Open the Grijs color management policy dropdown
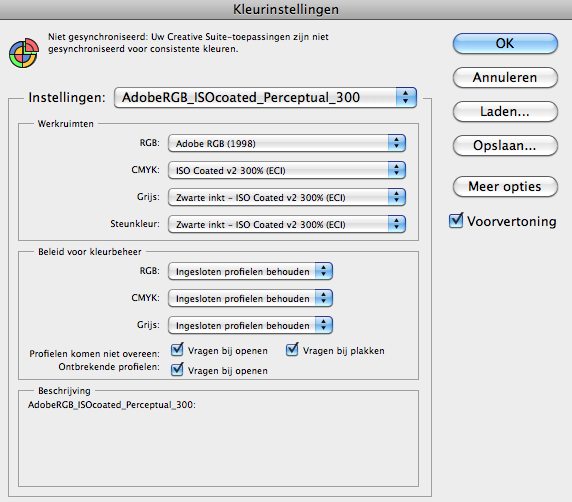The height and width of the screenshot is (502, 572). point(250,325)
